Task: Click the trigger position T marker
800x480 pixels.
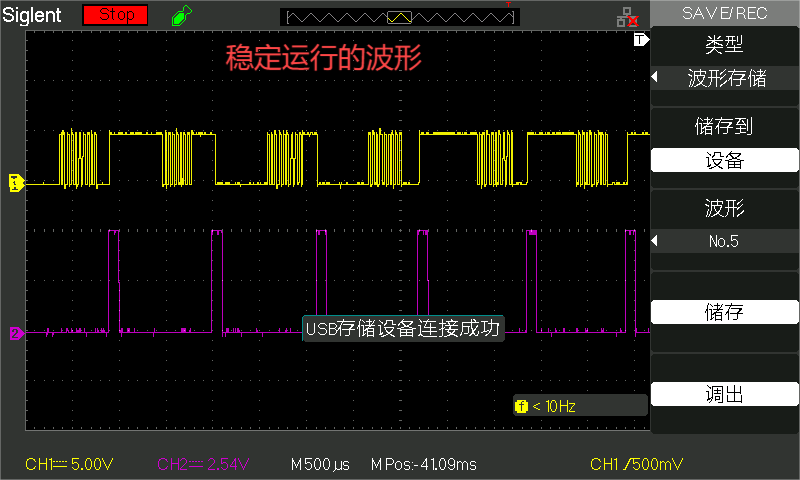Action: (641, 39)
